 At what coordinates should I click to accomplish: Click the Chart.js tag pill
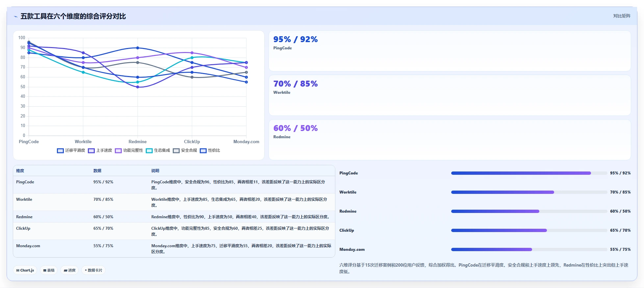[25, 270]
